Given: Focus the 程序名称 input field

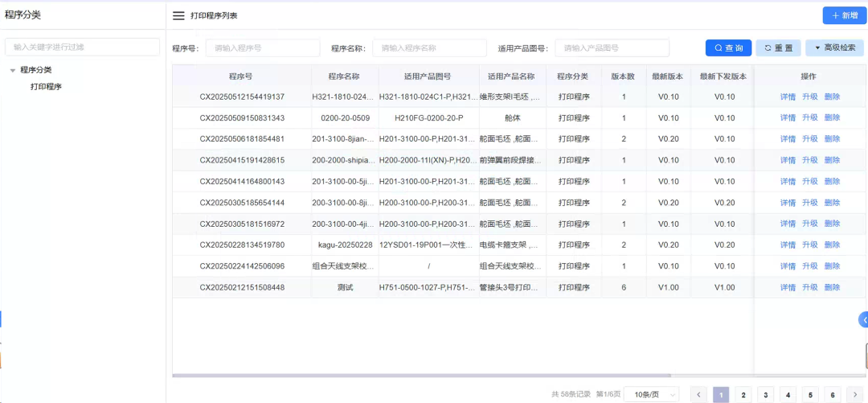Looking at the screenshot, I should [429, 48].
